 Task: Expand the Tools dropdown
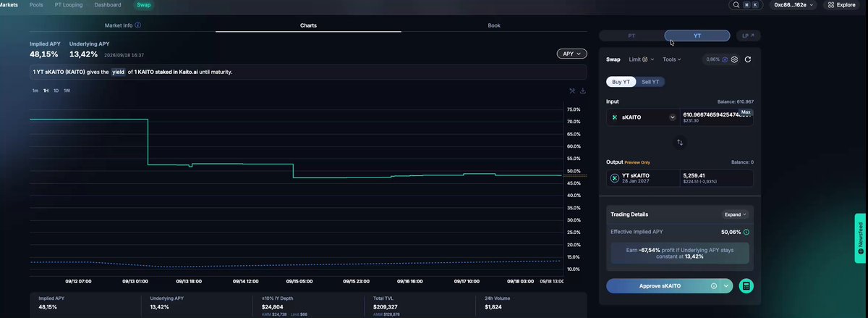coord(672,59)
